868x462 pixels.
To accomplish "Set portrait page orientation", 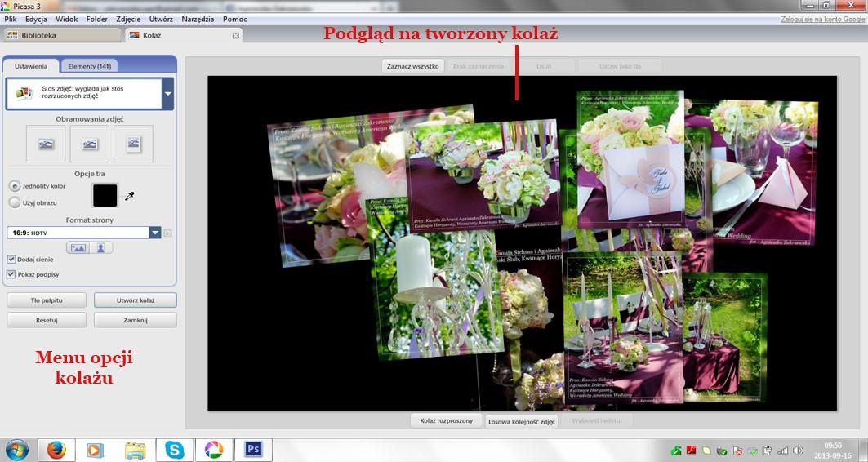I will pyautogui.click(x=101, y=248).
